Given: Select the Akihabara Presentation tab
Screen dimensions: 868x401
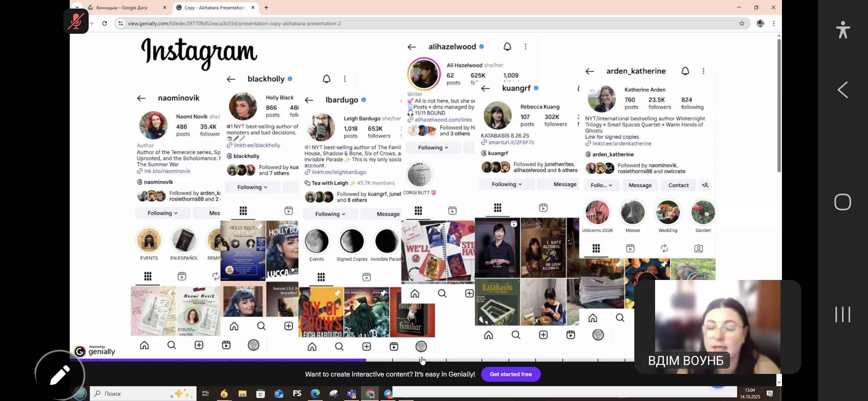Looking at the screenshot, I should pyautogui.click(x=213, y=7).
